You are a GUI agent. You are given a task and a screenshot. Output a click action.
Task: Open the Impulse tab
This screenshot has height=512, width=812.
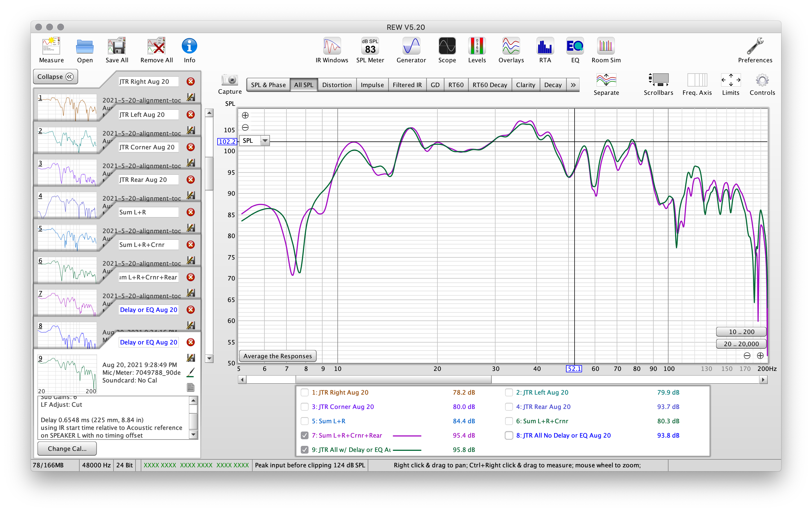pos(372,85)
